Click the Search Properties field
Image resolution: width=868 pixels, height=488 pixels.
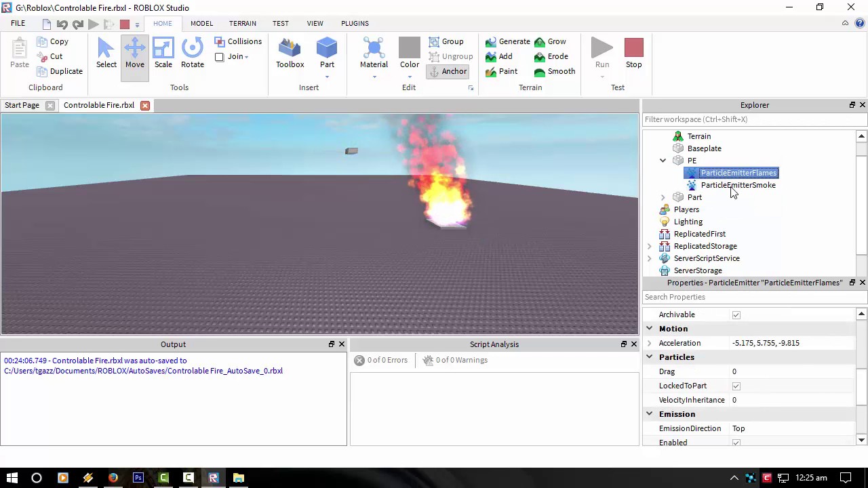click(754, 297)
